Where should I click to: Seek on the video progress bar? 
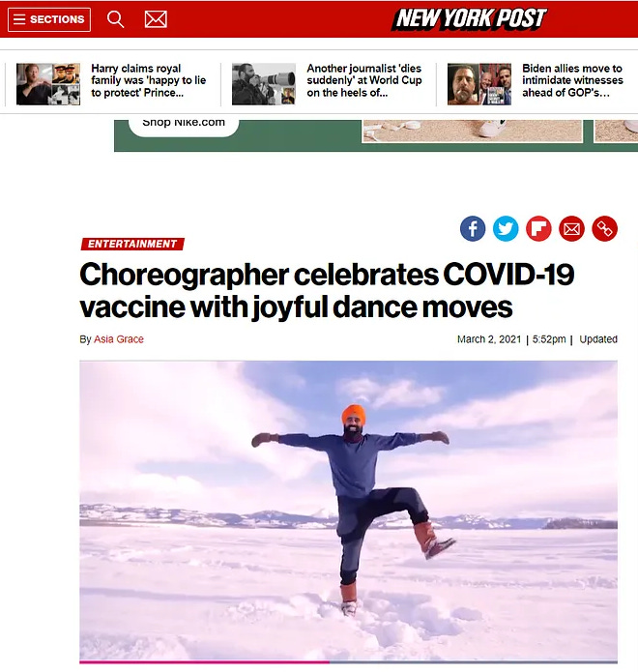348,662
